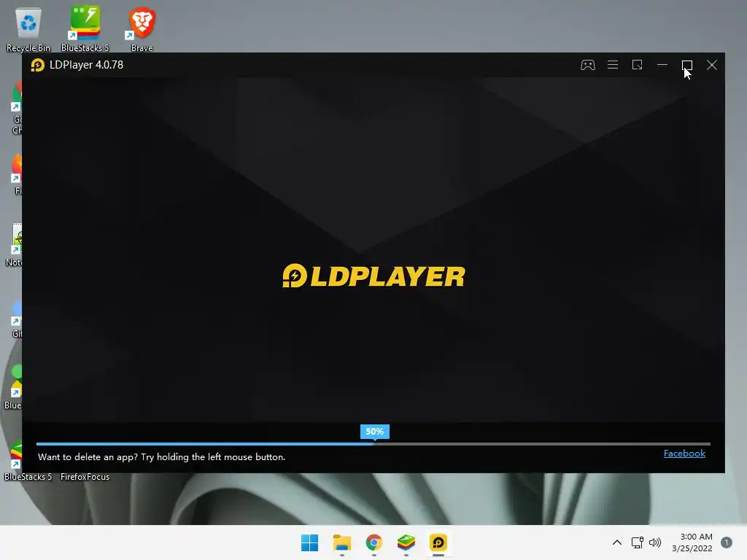
Task: Minimize the LDPlayer window
Action: (x=662, y=65)
